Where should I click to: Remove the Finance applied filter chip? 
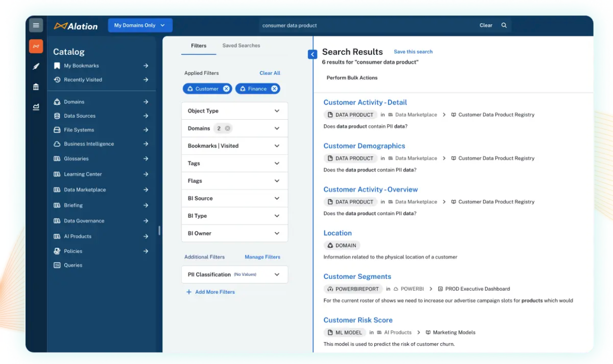click(274, 89)
